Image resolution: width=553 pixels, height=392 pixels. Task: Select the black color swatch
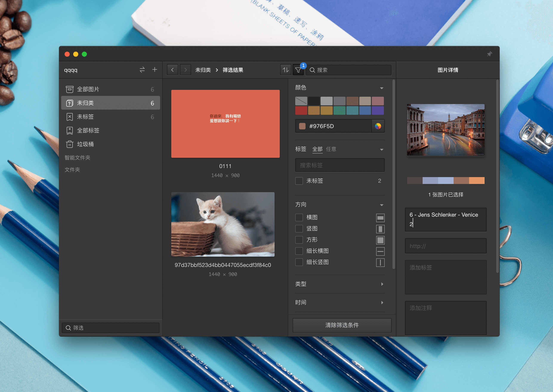coord(314,101)
